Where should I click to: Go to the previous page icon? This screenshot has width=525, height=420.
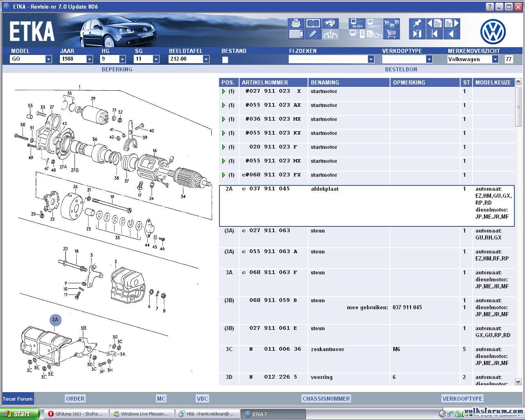434,23
